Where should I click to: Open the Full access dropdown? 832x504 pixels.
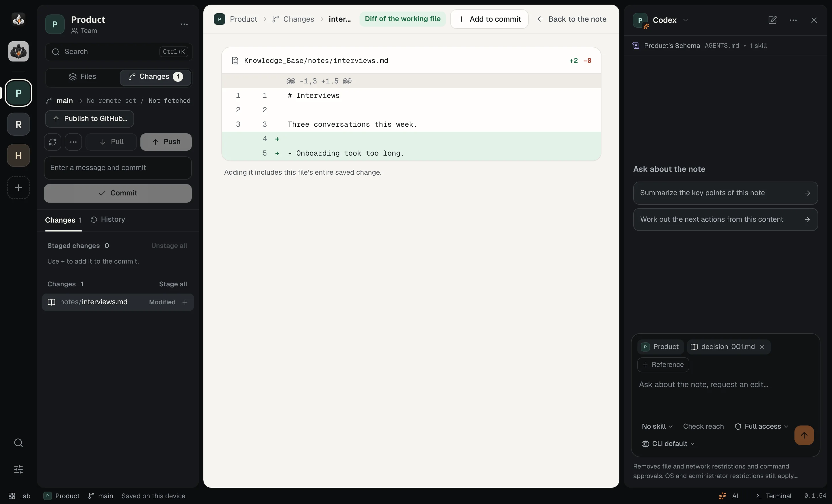point(762,426)
